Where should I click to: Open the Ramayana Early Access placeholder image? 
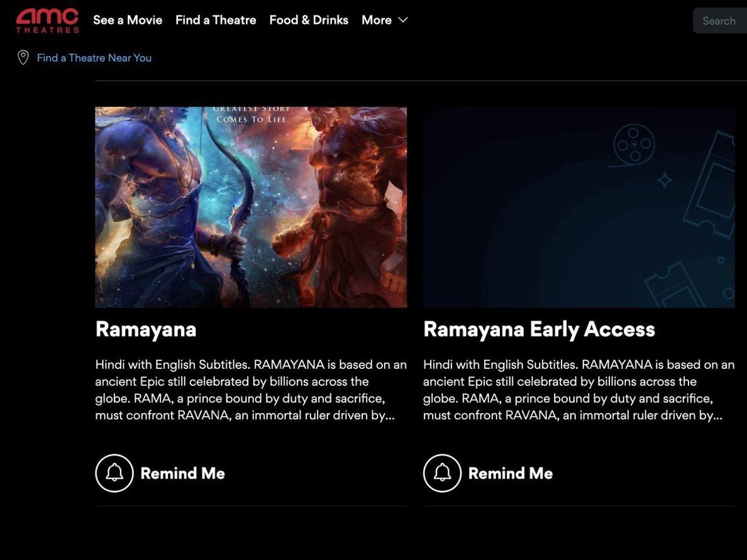click(x=579, y=207)
